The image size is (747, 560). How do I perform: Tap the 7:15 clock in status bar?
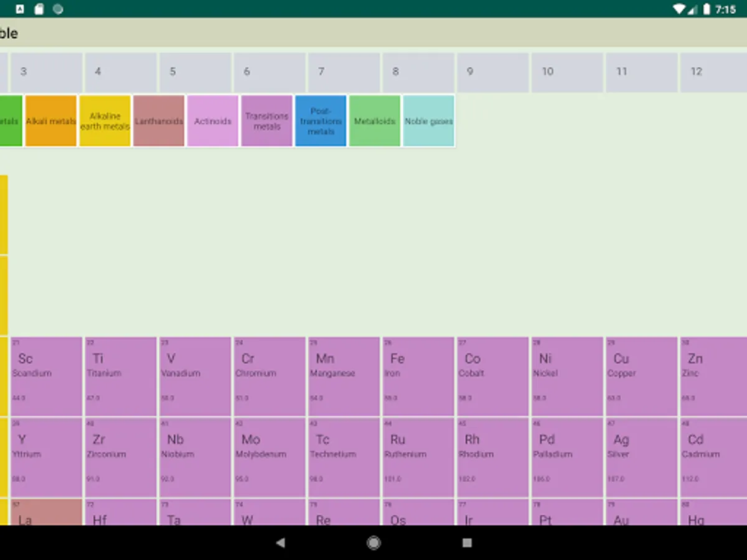(x=726, y=9)
